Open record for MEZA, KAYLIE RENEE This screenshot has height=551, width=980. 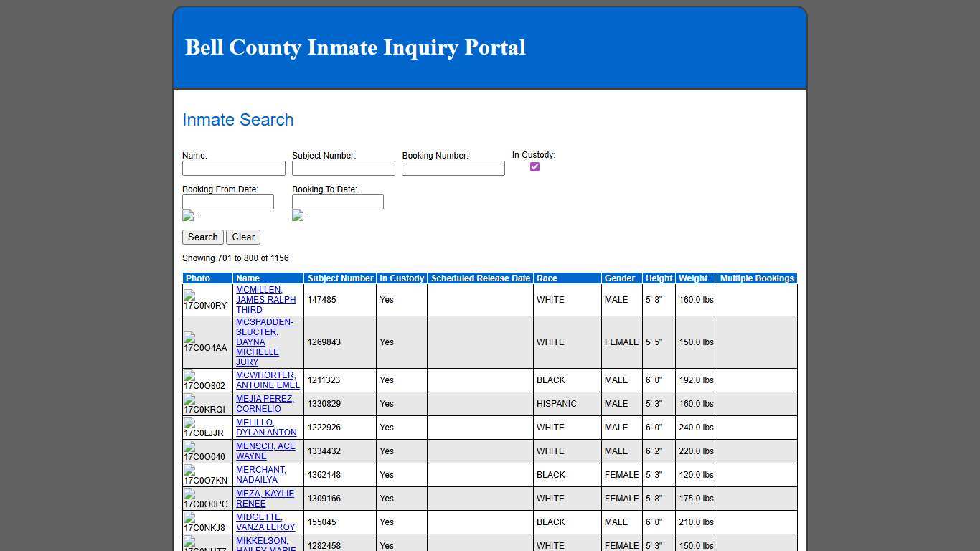click(x=265, y=499)
